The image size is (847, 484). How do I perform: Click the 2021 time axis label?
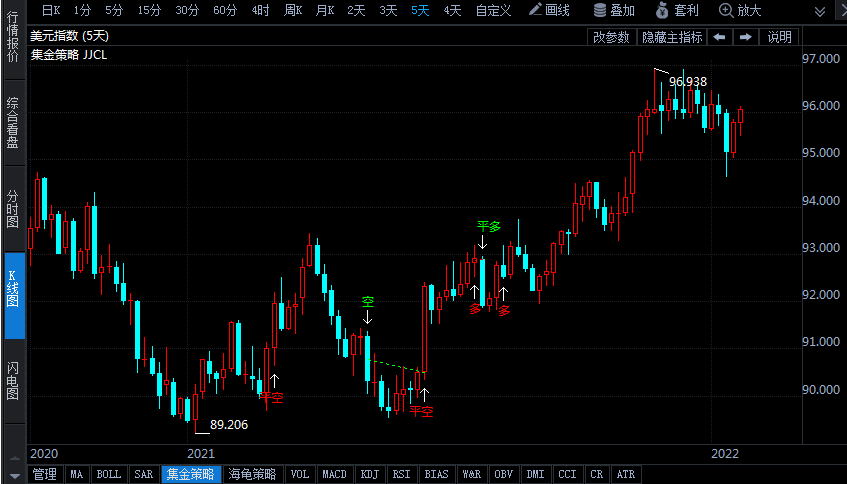coord(201,454)
